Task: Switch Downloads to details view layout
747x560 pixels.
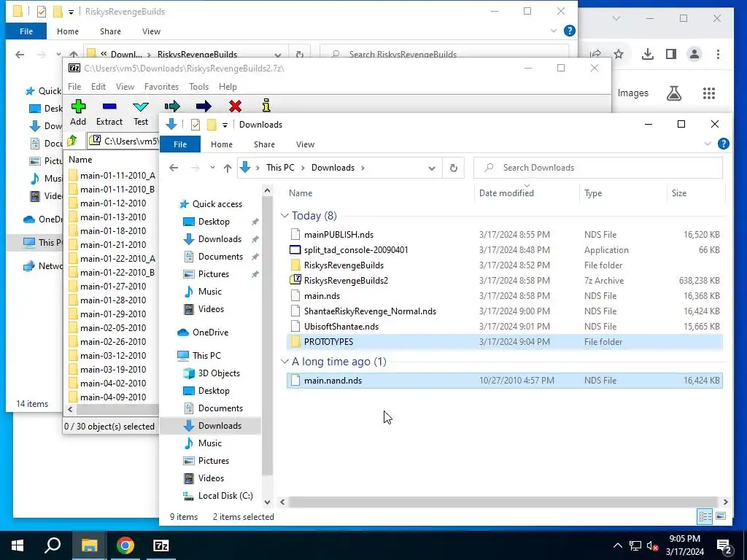Action: pyautogui.click(x=705, y=516)
